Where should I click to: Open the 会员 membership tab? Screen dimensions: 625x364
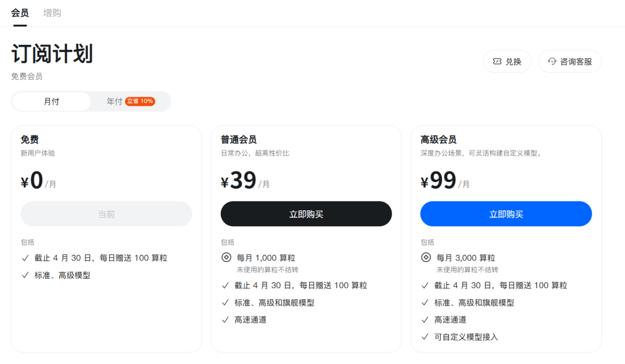(20, 13)
